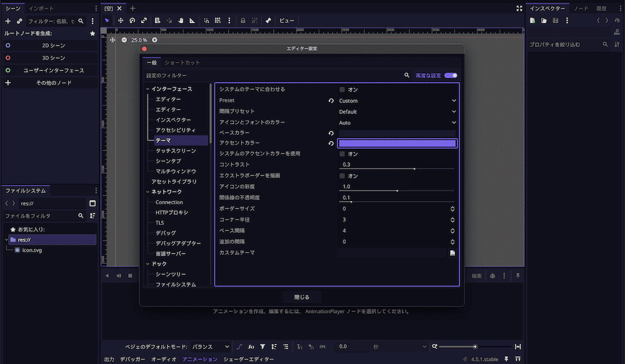Open the アクセントカラー color picker

coord(397,143)
